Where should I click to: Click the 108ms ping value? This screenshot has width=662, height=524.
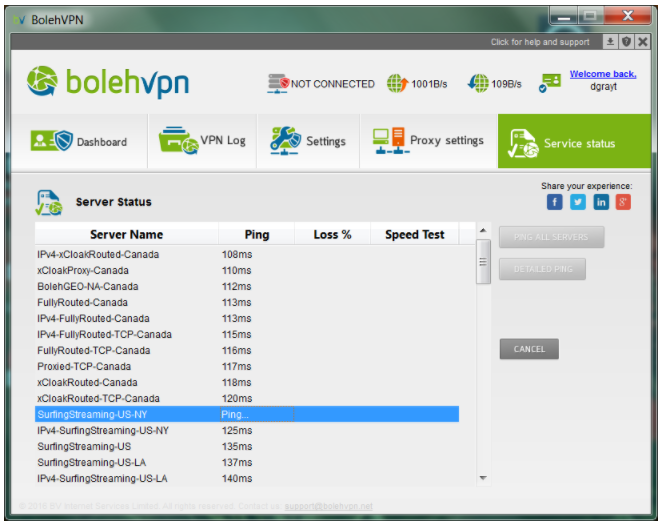pyautogui.click(x=237, y=255)
